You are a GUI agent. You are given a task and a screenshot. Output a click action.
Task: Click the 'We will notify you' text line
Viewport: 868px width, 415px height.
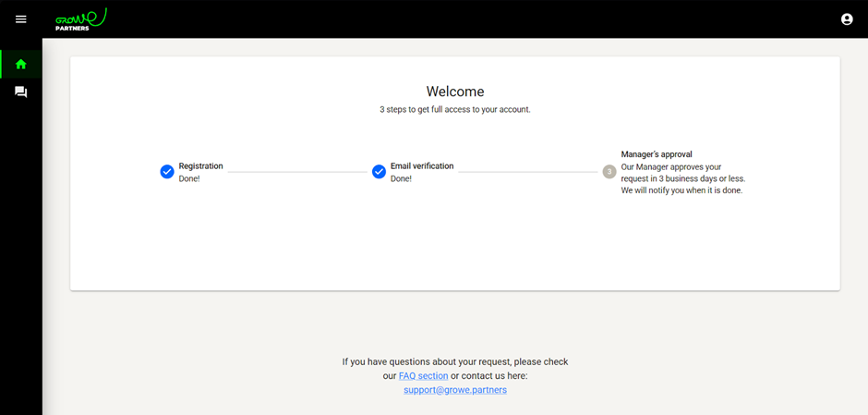[681, 190]
